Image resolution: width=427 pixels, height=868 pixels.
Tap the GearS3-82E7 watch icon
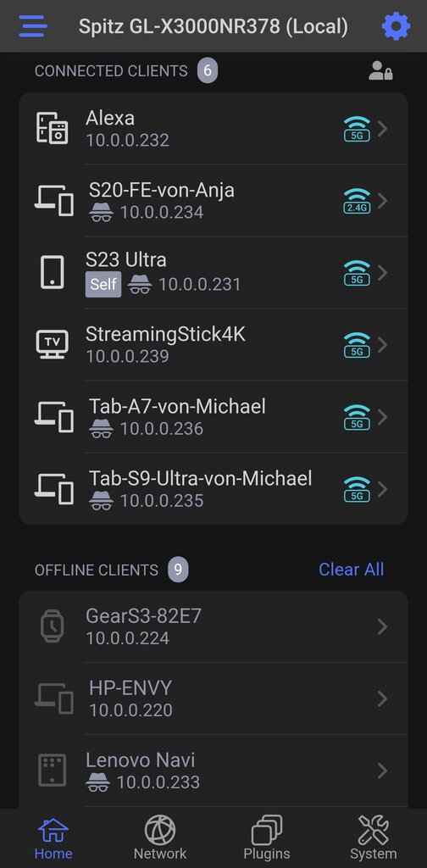pos(52,626)
